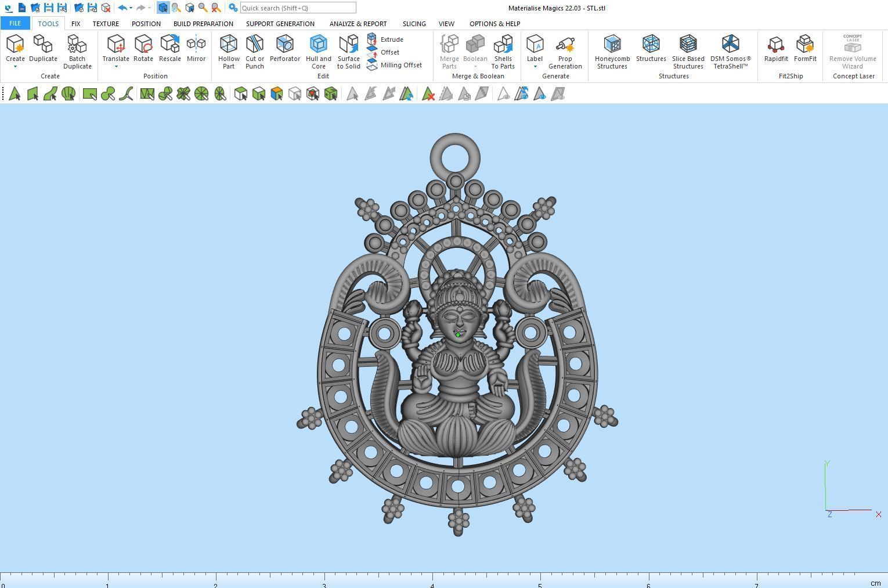
Task: Select the mark surface tool
Action: [50, 94]
